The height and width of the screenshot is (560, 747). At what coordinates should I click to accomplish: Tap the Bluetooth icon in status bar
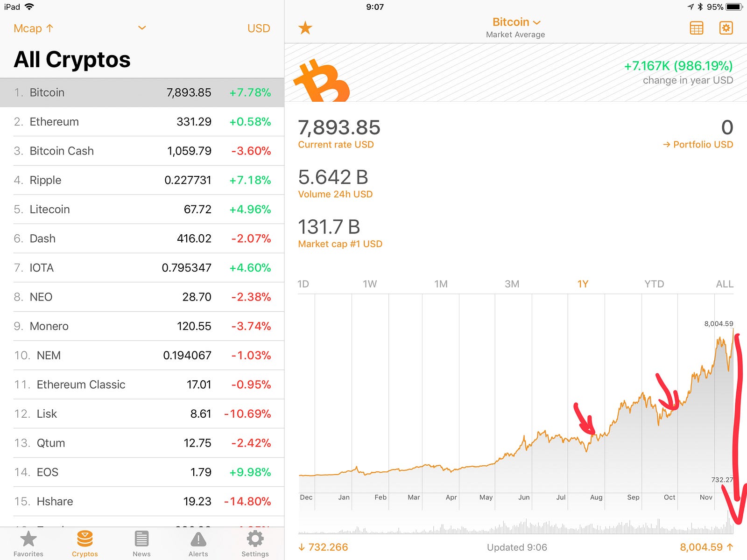[x=700, y=7]
